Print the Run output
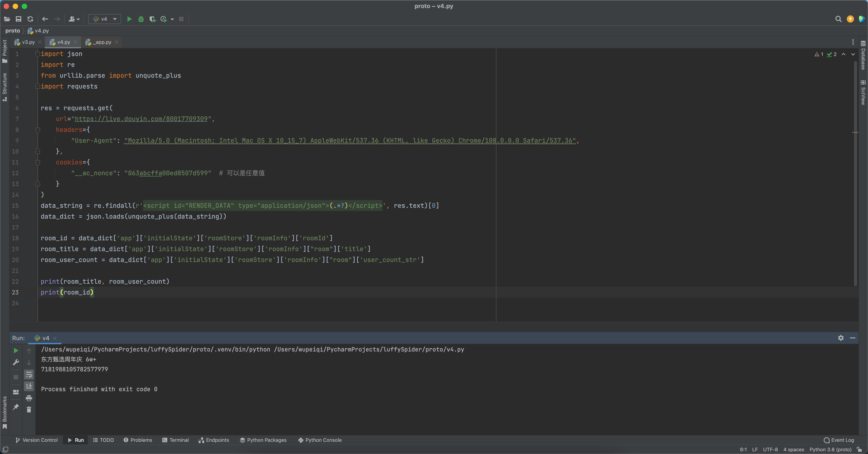 pos(29,398)
